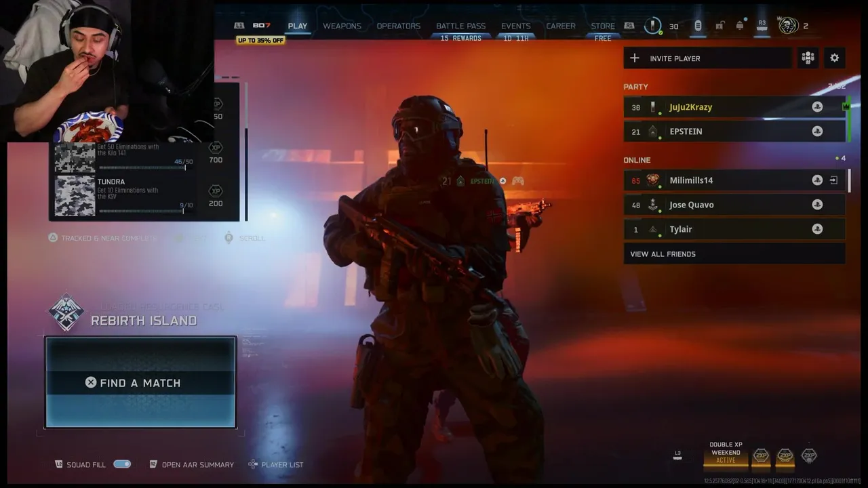
Task: Click Find a Match button
Action: (x=140, y=382)
